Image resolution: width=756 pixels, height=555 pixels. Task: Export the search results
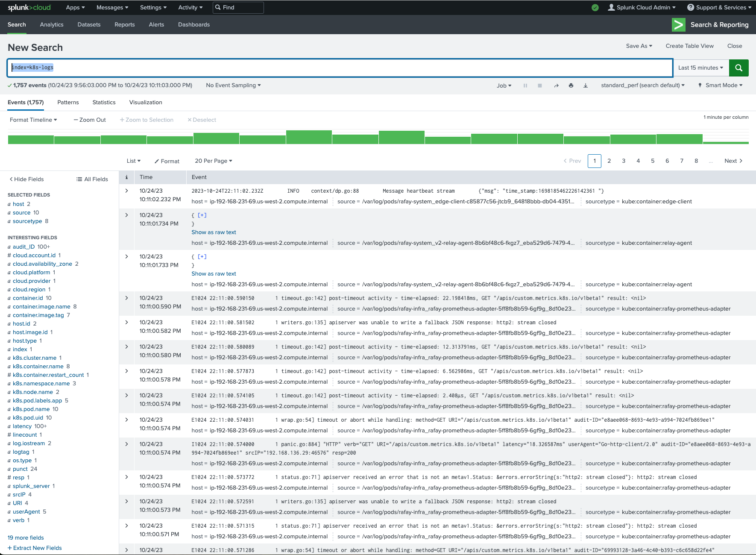[586, 85]
